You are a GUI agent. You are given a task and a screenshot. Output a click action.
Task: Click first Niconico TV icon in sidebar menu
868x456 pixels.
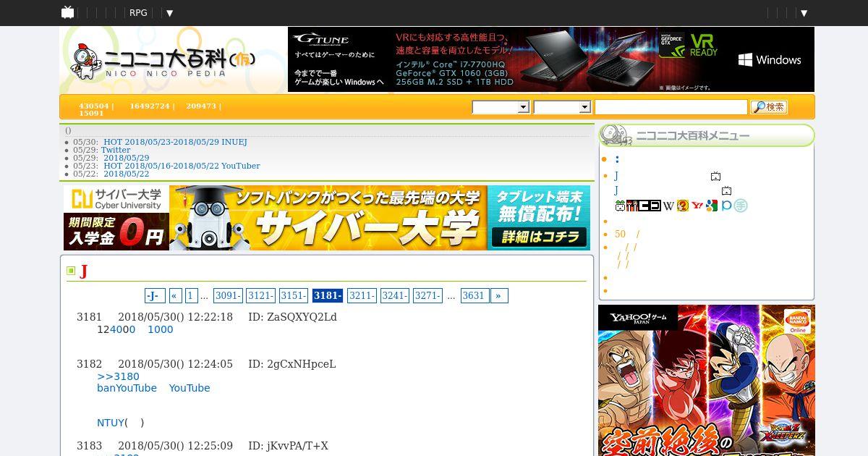pyautogui.click(x=715, y=176)
